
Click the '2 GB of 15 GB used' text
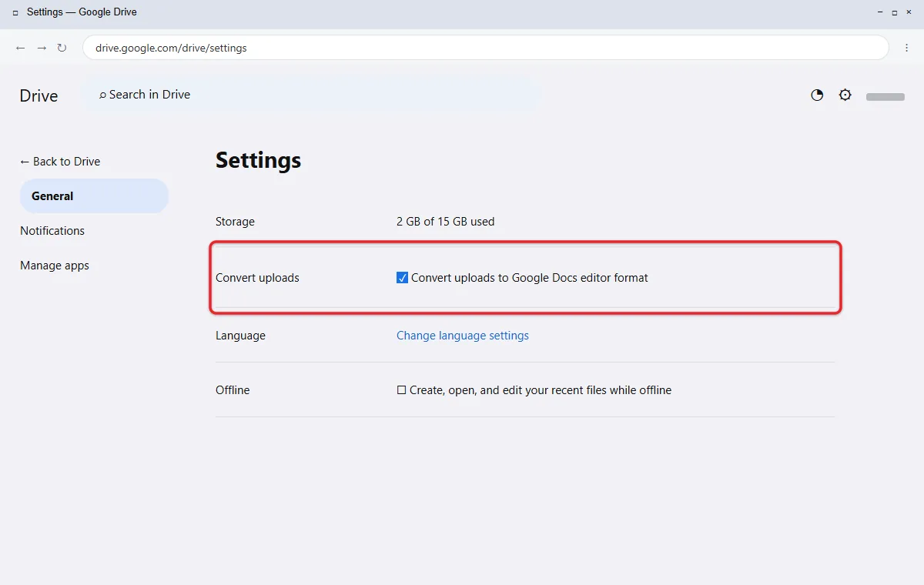tap(446, 222)
